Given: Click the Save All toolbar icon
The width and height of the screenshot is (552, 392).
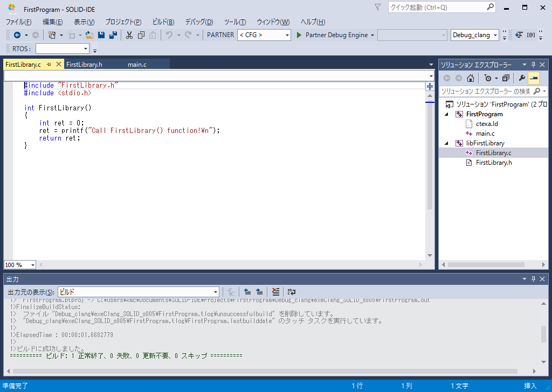Looking at the screenshot, I should tap(113, 35).
